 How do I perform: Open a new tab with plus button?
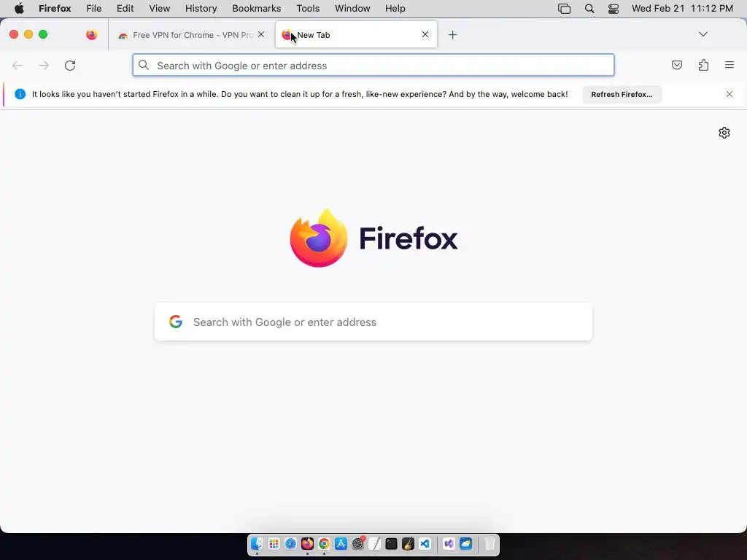click(452, 35)
